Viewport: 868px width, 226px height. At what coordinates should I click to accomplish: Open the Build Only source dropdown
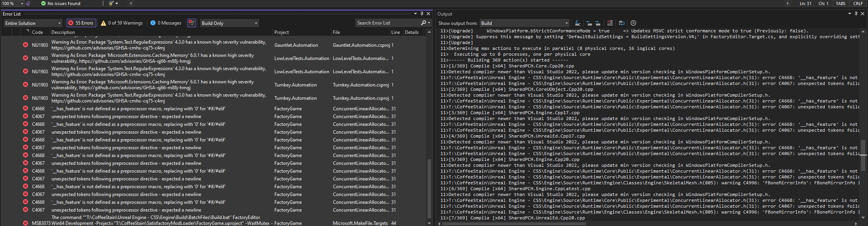pos(230,23)
